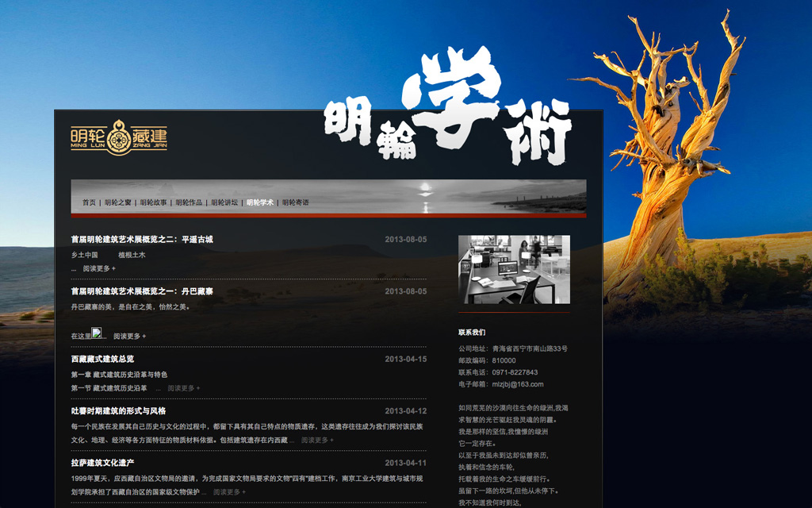This screenshot has width=812, height=508.
Task: Click the 2013-04-15 date
Action: coord(406,359)
